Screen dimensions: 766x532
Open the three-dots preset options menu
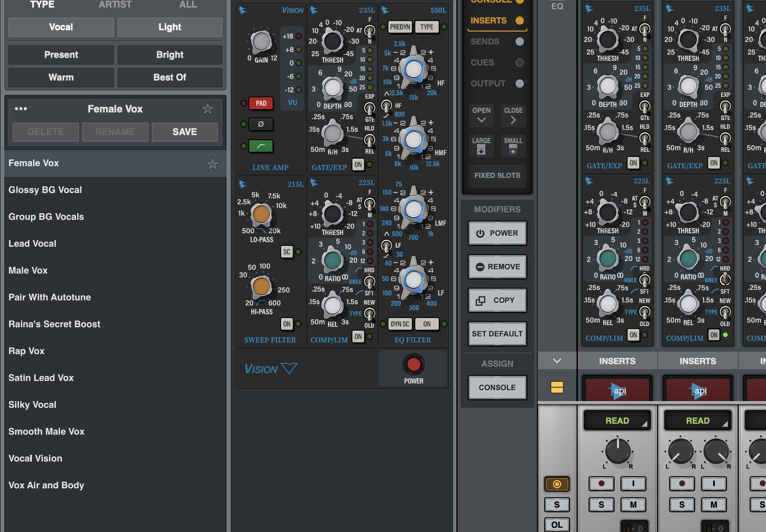point(21,109)
